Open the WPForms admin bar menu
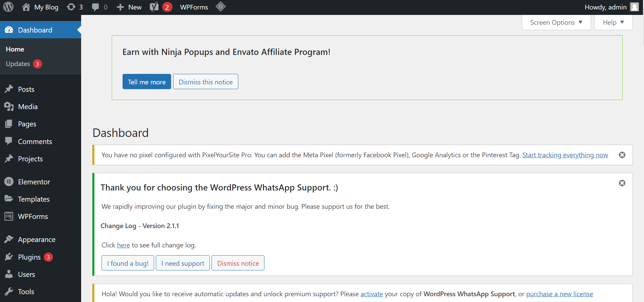The width and height of the screenshot is (644, 302). click(194, 7)
